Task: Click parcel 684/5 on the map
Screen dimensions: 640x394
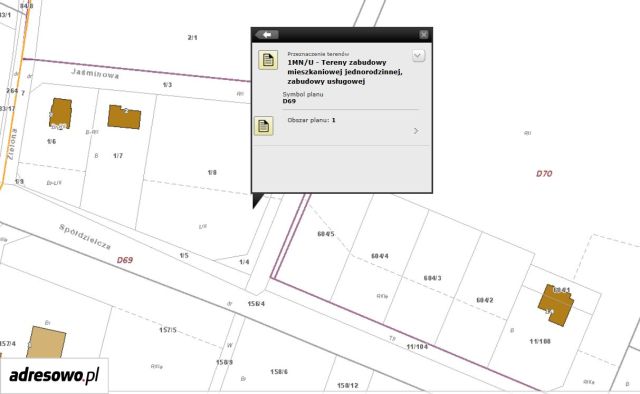Action: tap(326, 234)
